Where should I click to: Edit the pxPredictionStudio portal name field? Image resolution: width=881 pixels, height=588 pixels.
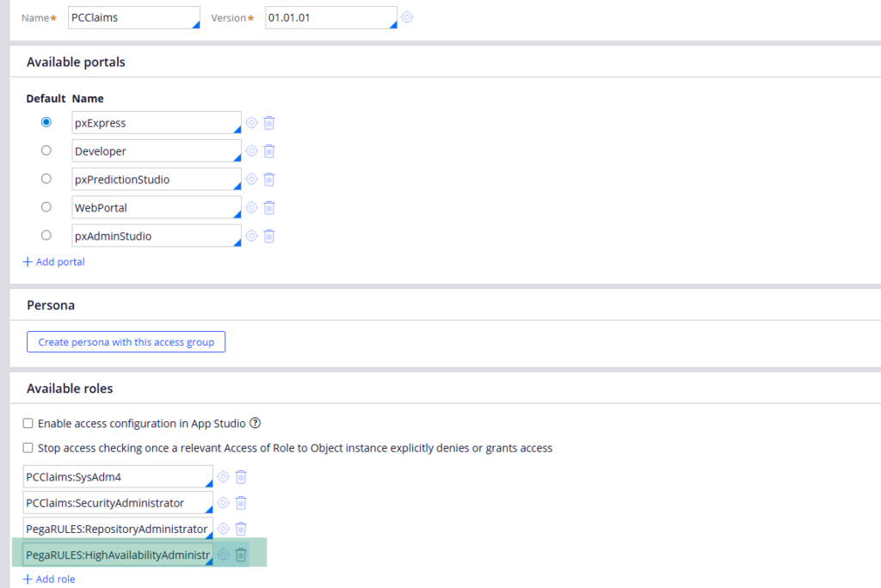click(x=157, y=179)
